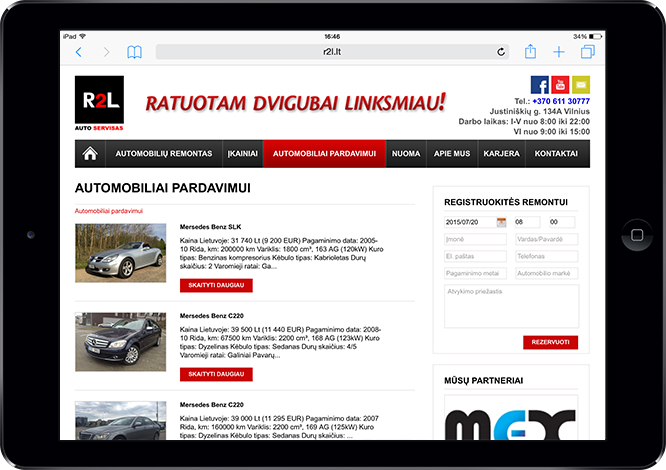This screenshot has height=470, width=666.
Task: Open Safari bookmarks book icon
Action: [135, 52]
